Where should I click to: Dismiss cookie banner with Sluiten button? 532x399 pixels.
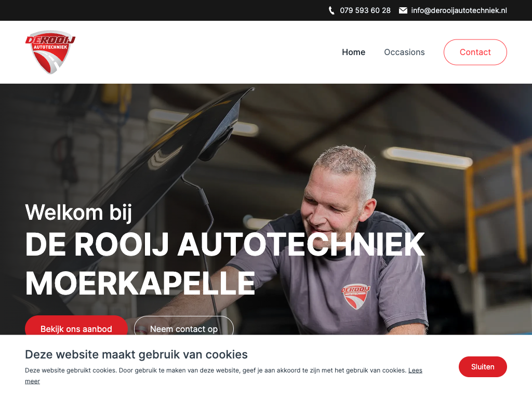click(x=483, y=367)
